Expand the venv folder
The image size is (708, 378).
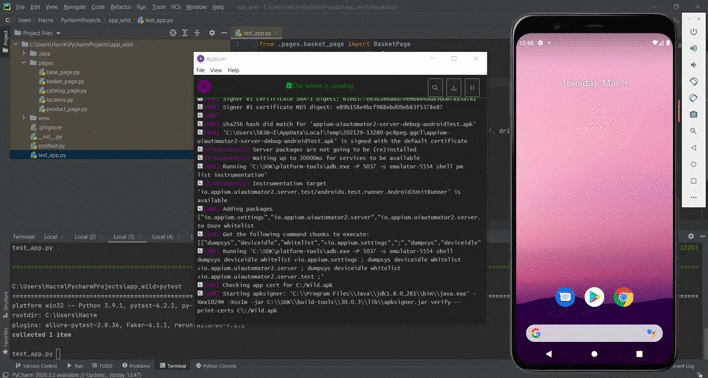point(24,118)
